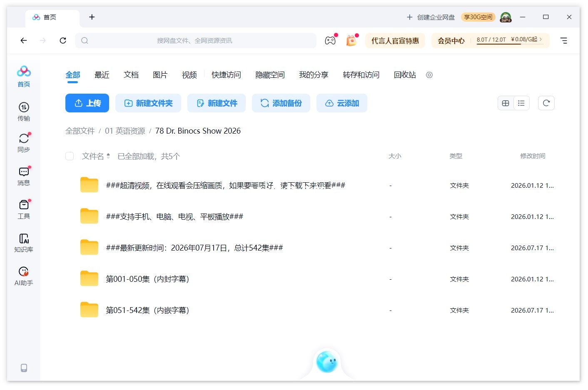
Task: Open the 消息 messages panel
Action: tap(24, 176)
